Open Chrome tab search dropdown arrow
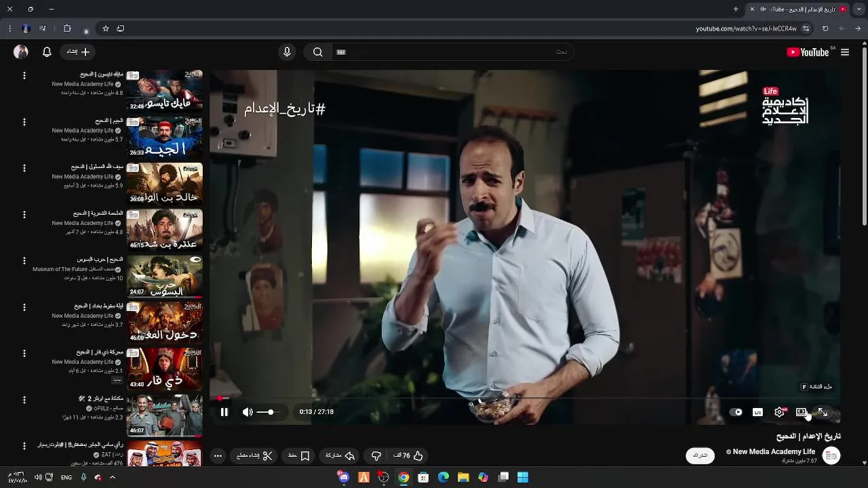 click(859, 9)
